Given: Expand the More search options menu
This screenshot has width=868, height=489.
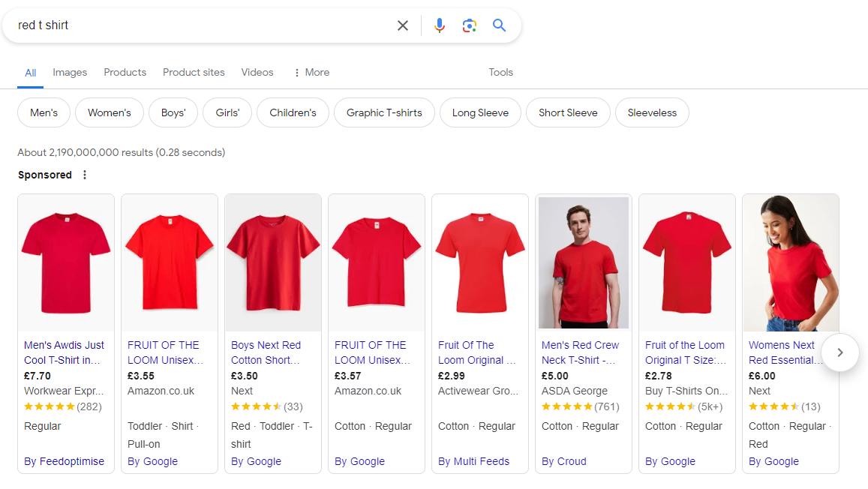Looking at the screenshot, I should click(x=311, y=73).
